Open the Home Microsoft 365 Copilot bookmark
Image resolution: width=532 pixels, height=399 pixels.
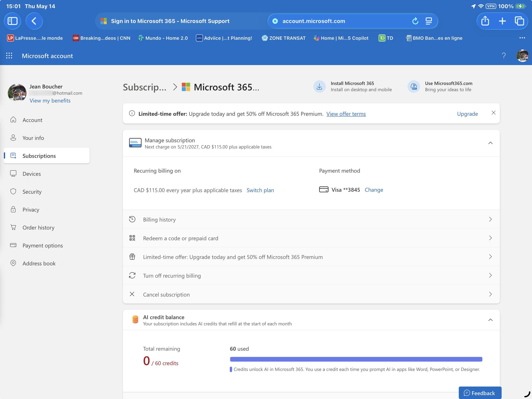click(x=341, y=38)
